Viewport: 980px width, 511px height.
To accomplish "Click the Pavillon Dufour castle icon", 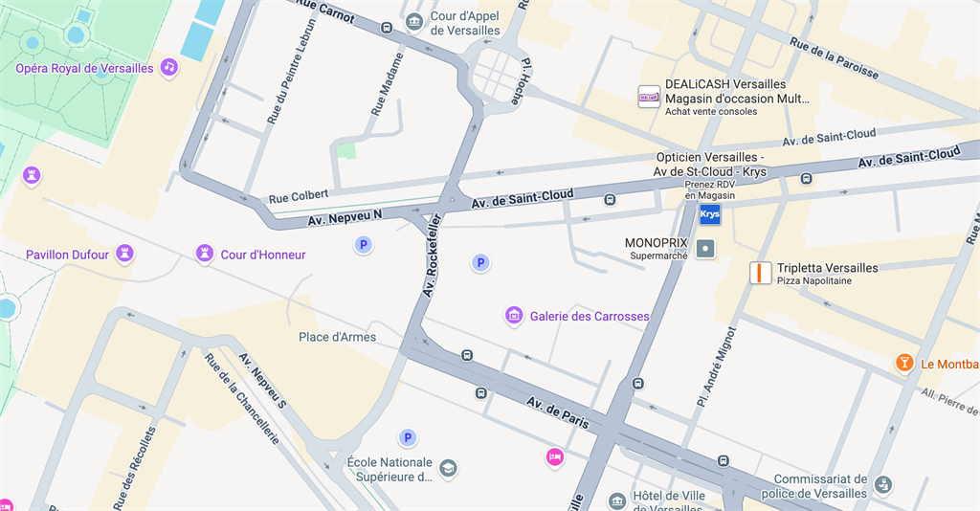I will (x=125, y=254).
